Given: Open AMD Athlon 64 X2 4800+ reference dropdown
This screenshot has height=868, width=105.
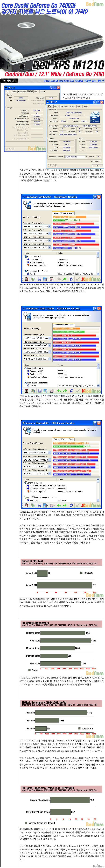Looking at the screenshot, I should (37, 247).
